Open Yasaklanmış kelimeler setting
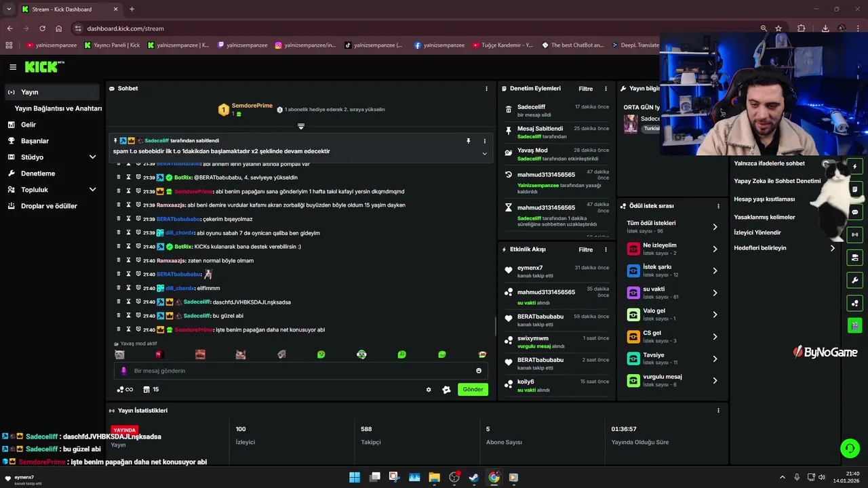The image size is (868, 488). click(764, 218)
